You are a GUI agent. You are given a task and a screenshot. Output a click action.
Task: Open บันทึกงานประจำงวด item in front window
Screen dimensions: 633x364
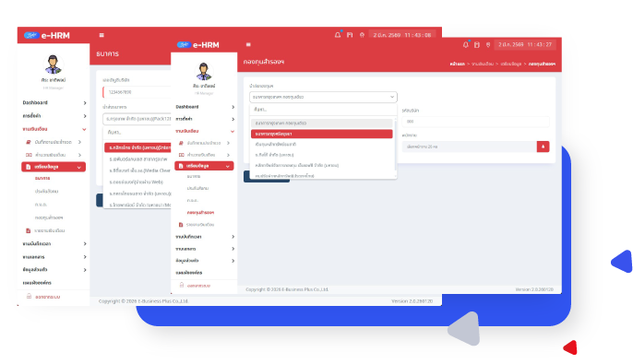204,143
